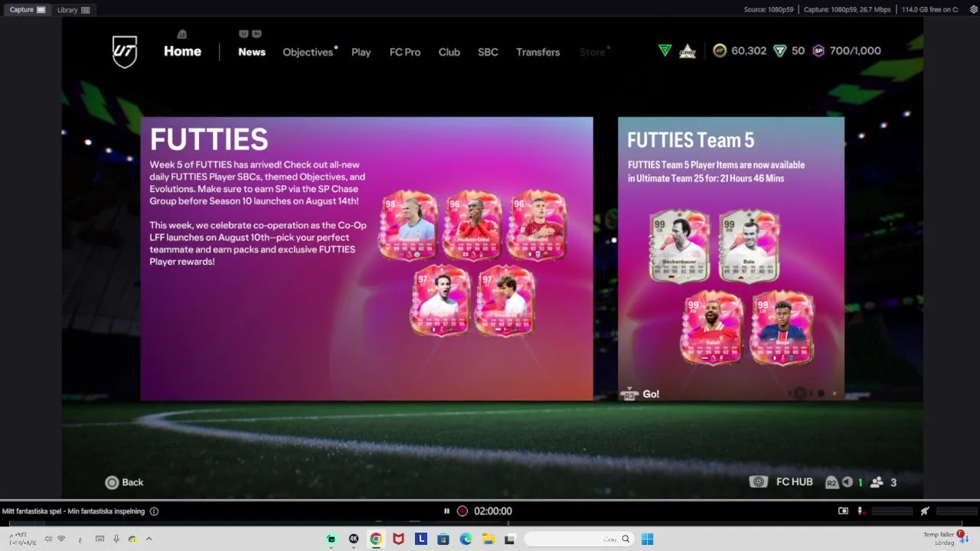Click the R2 trigger prompt icon
Image resolution: width=980 pixels, height=551 pixels.
coord(831,482)
